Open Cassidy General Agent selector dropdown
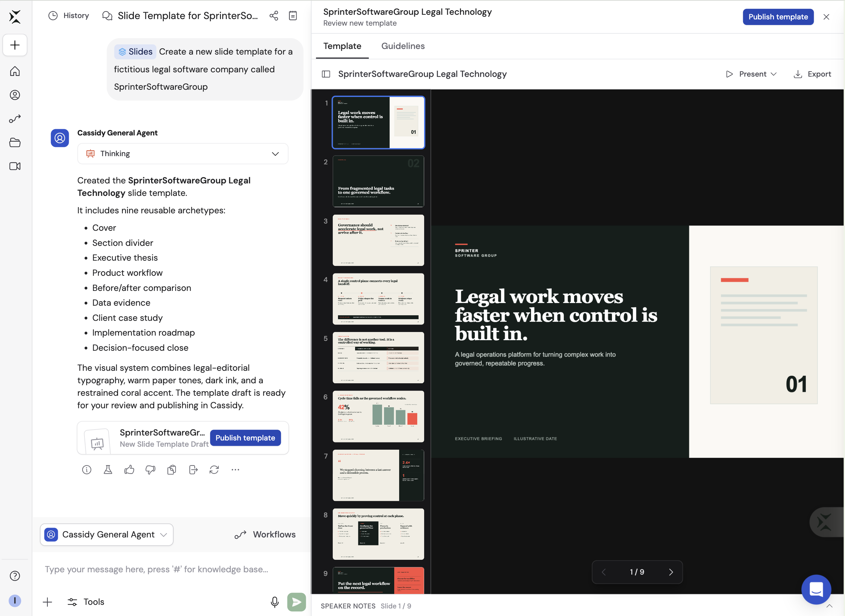The width and height of the screenshot is (845, 616). click(x=106, y=534)
